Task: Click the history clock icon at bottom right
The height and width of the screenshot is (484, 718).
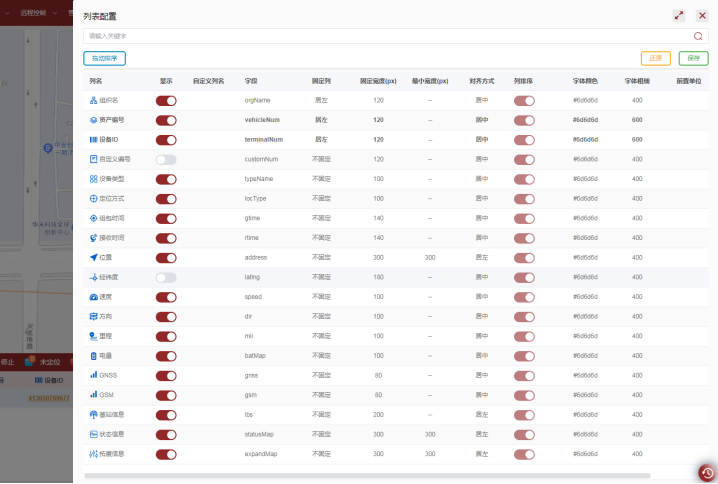Action: pos(706,473)
